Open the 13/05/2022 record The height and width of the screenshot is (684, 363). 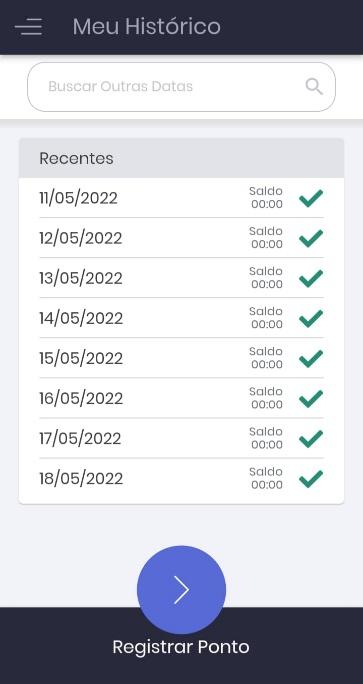(x=182, y=278)
